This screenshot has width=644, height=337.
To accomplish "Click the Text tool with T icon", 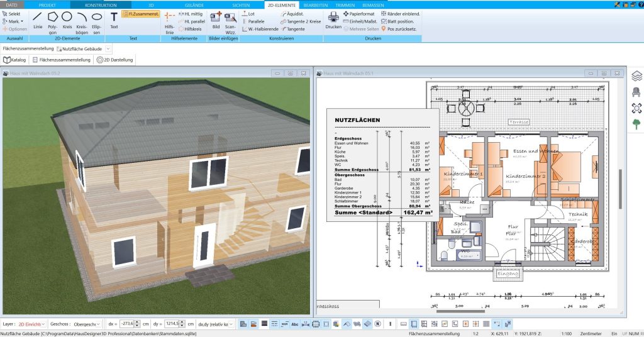I will [114, 21].
